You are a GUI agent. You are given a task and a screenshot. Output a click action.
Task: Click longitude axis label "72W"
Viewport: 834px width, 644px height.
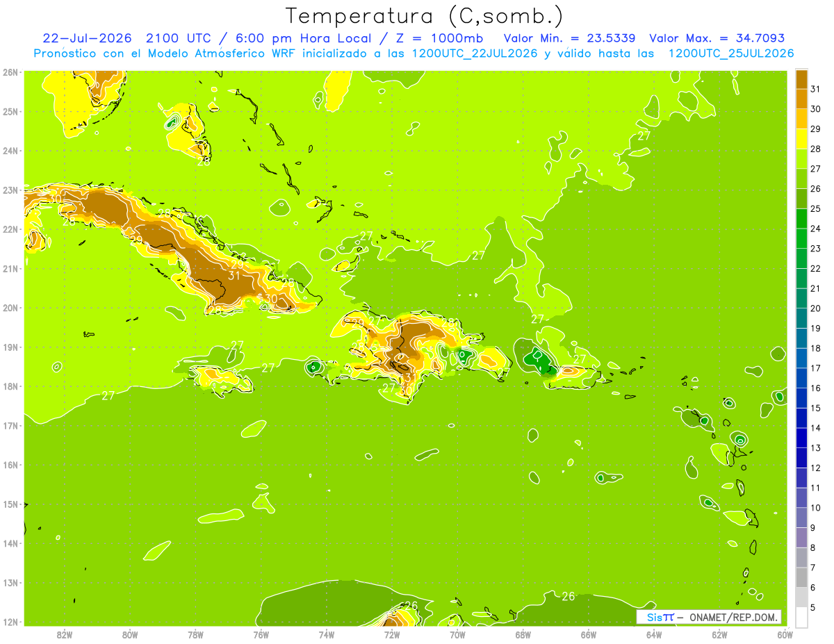tap(392, 634)
